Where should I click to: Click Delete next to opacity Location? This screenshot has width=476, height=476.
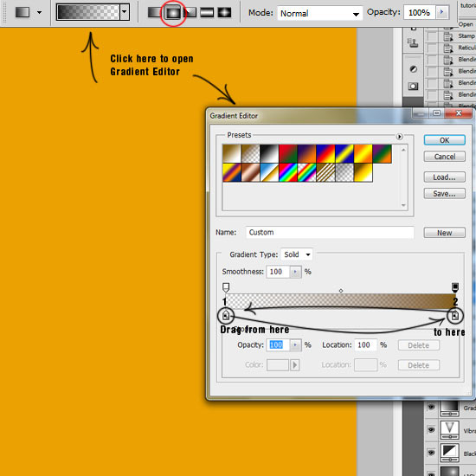(418, 345)
